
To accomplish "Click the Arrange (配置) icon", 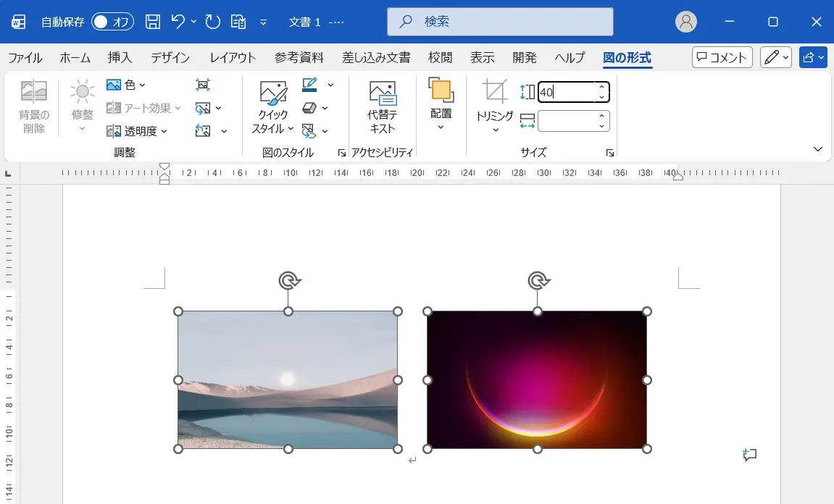I will [441, 90].
